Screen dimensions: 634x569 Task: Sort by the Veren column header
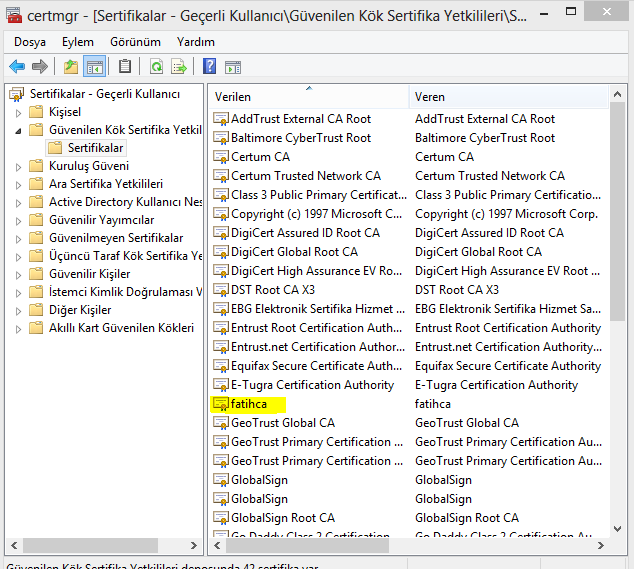coord(509,97)
